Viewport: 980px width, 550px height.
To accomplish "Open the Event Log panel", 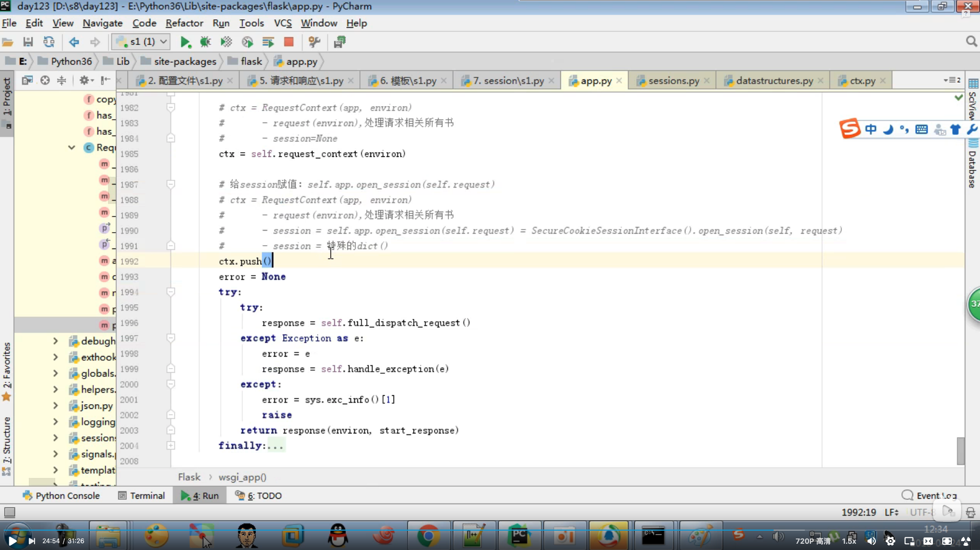I will 930,496.
